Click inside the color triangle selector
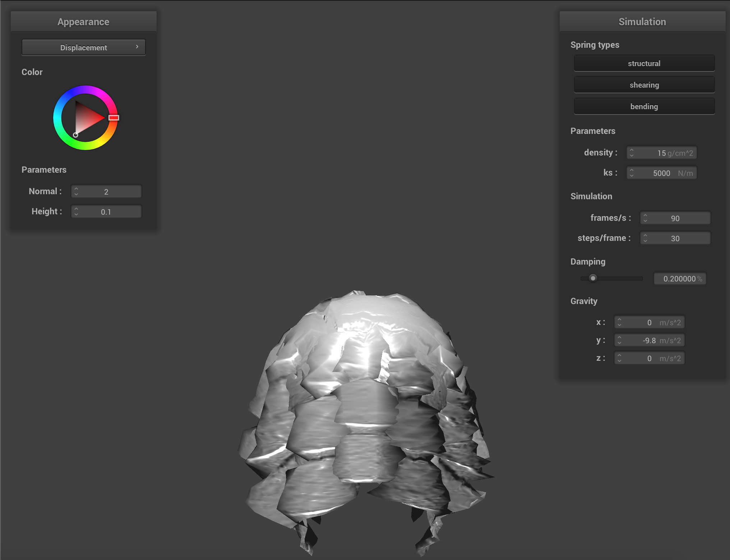Viewport: 730px width, 560px height. 86,118
